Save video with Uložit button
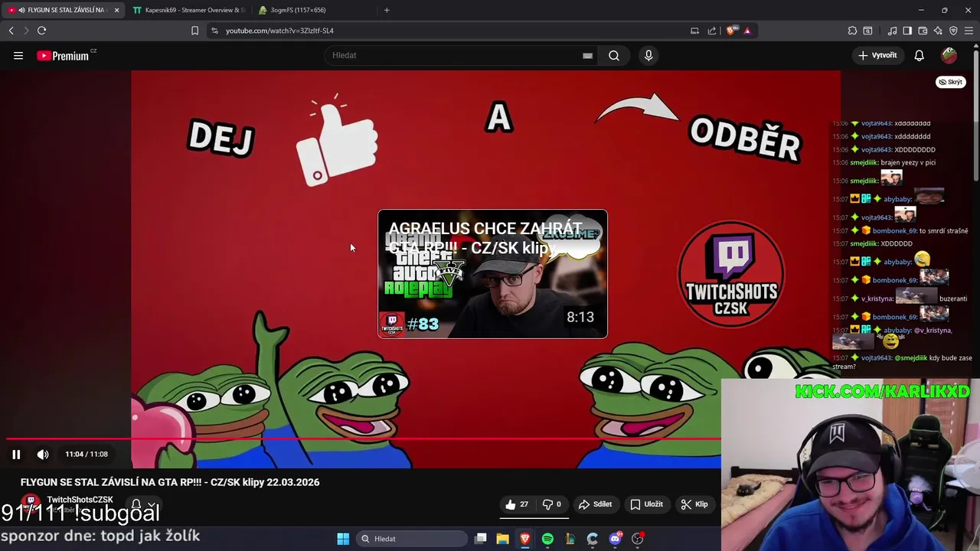This screenshot has width=980, height=551. 646,504
